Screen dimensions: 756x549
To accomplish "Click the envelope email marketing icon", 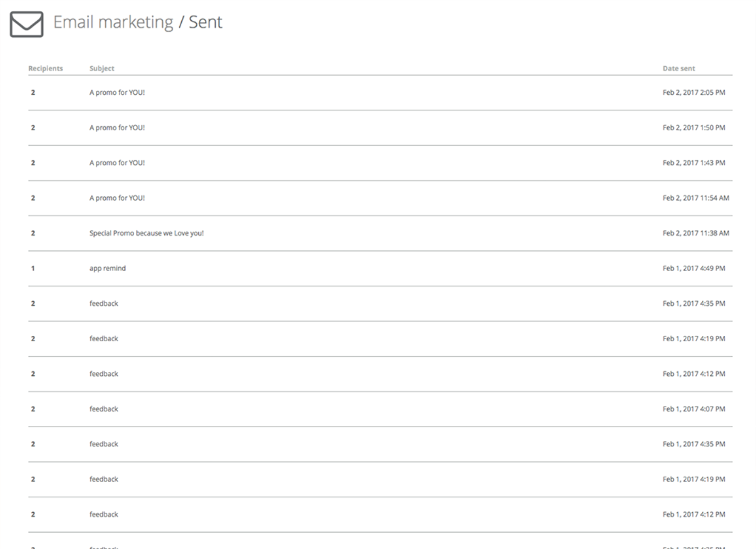I will (x=26, y=24).
